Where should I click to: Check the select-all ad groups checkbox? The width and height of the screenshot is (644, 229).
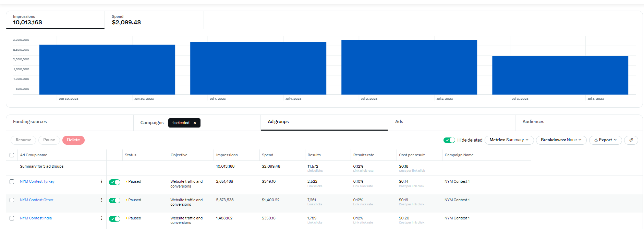pos(12,155)
